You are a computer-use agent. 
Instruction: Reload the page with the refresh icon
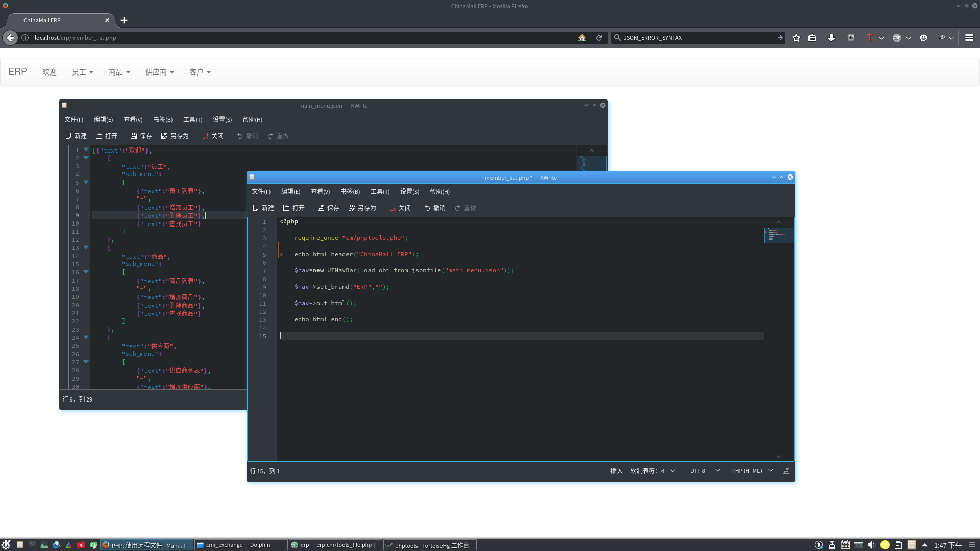pyautogui.click(x=599, y=38)
